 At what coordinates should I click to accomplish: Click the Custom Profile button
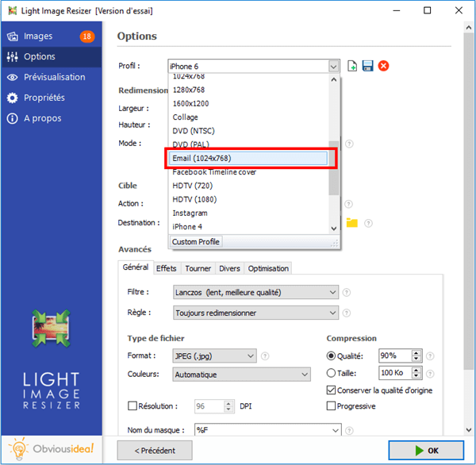click(196, 242)
